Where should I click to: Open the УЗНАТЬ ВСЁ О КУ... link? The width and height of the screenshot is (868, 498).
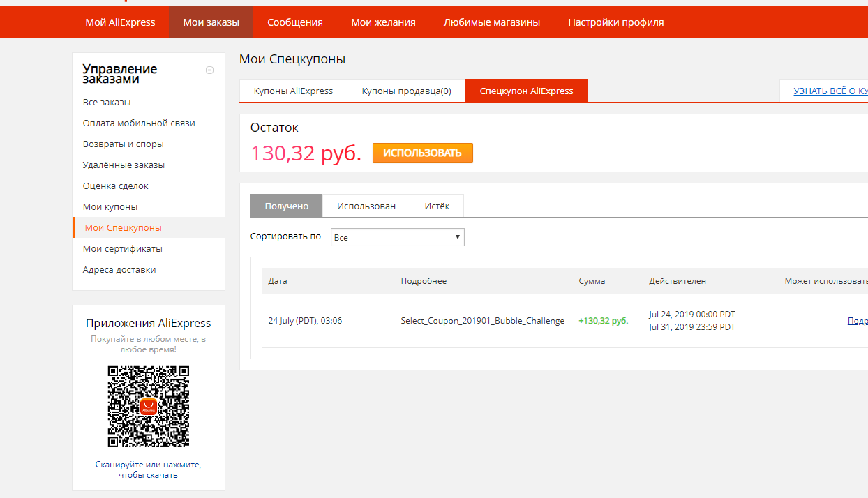pyautogui.click(x=830, y=91)
